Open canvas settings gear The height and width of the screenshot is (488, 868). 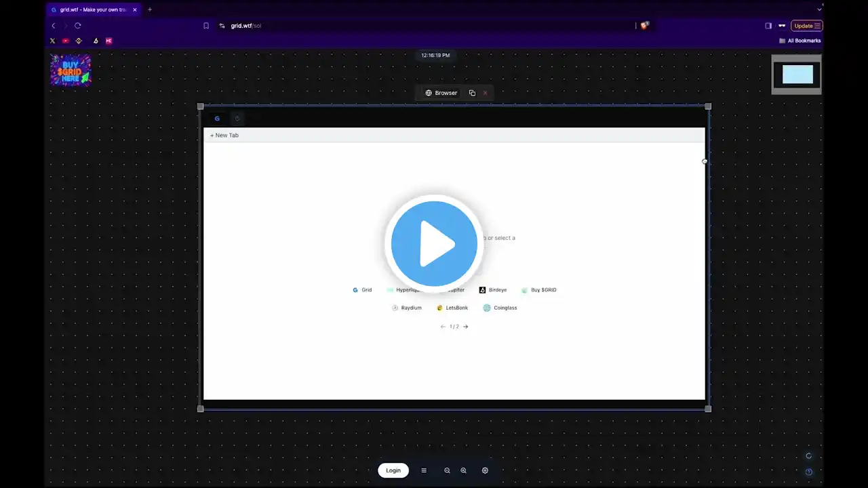pyautogui.click(x=485, y=470)
